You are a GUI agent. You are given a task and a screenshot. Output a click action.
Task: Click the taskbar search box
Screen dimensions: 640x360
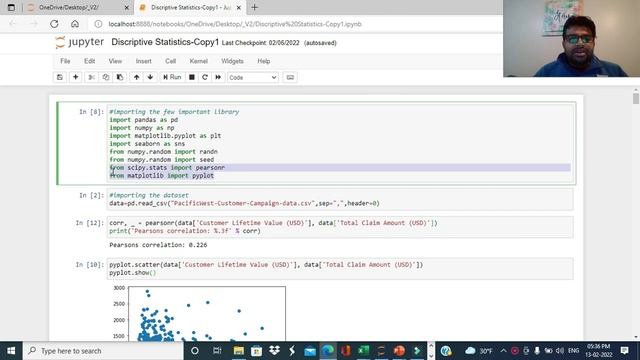pyautogui.click(x=103, y=351)
